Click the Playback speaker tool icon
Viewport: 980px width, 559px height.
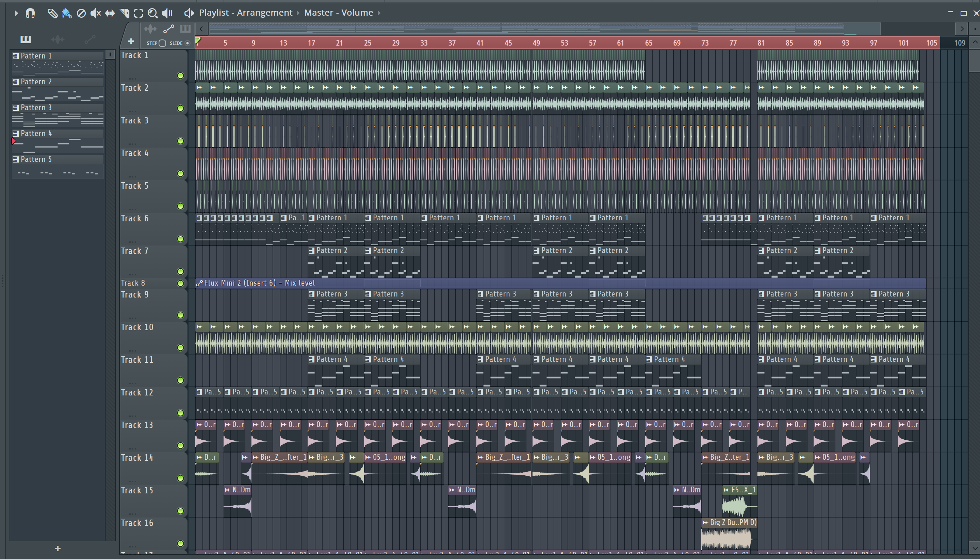tap(167, 13)
